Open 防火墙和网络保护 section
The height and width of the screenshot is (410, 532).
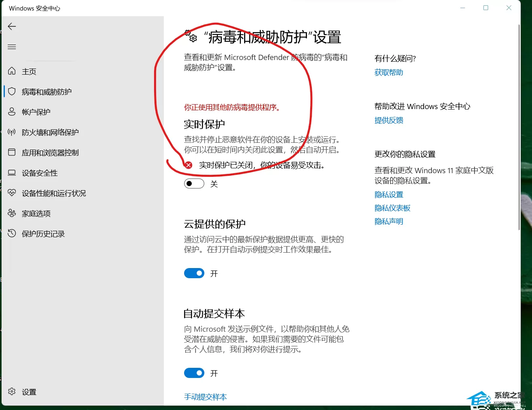pos(50,132)
